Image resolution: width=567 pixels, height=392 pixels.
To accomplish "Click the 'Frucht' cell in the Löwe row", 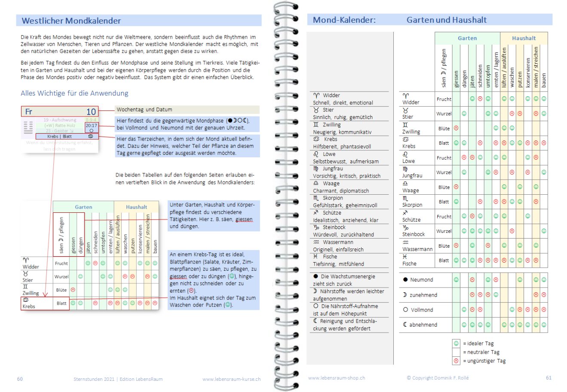I will pyautogui.click(x=444, y=158).
